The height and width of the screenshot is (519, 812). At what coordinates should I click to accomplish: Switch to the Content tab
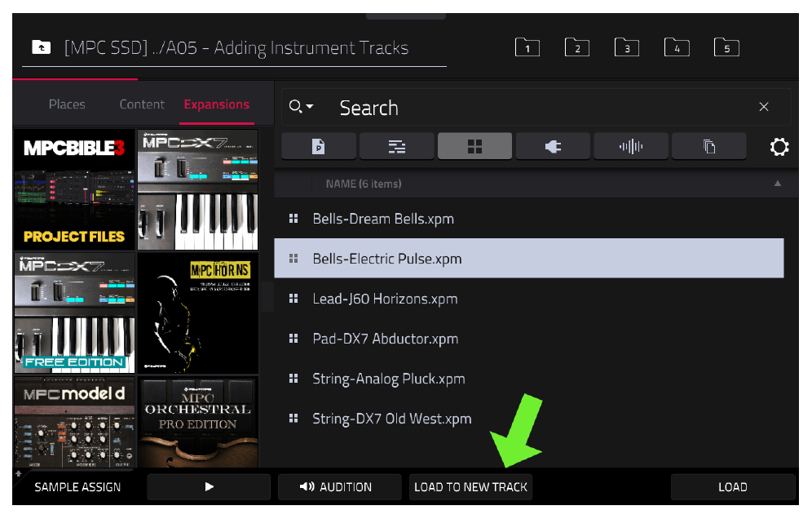click(x=142, y=104)
